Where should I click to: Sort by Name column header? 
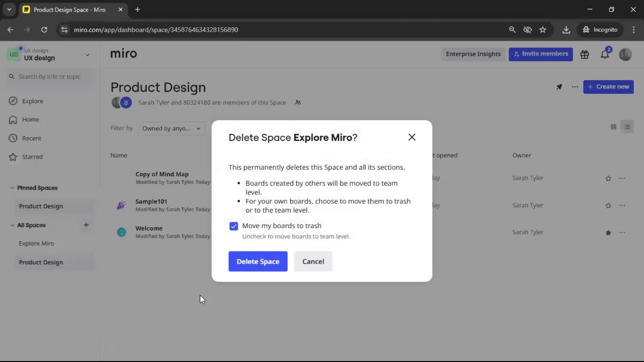point(119,156)
